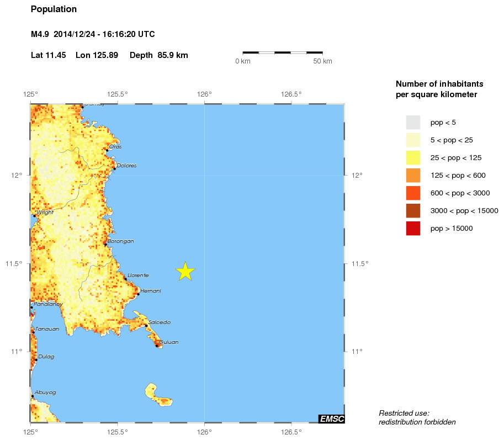Click the Llorente town marker
Viewport: 504px width, 440px height.
tap(125, 279)
